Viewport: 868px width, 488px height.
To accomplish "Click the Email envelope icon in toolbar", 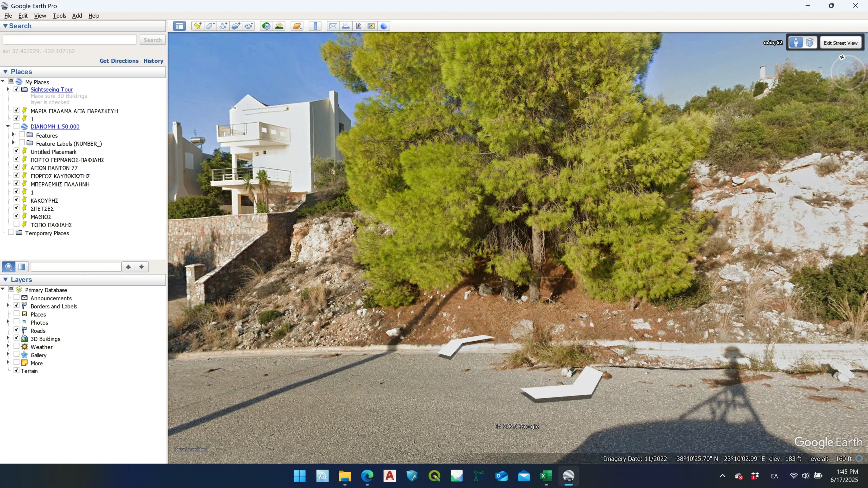I will tap(333, 26).
